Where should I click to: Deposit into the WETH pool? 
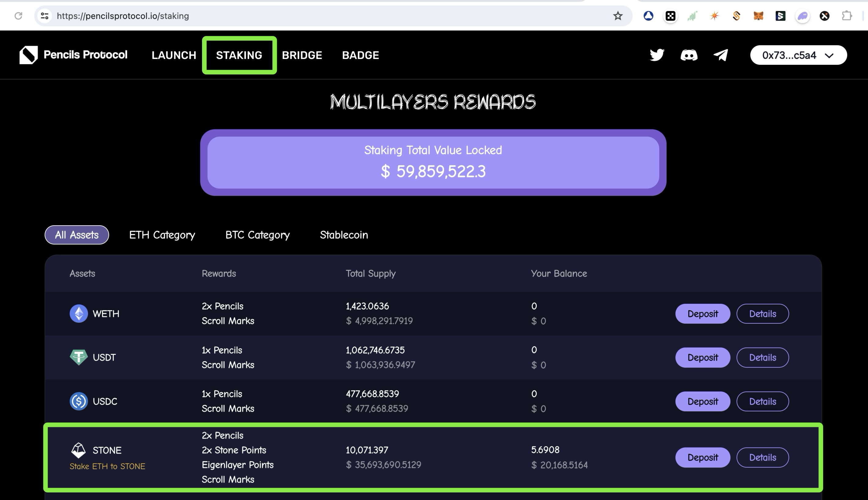pos(703,314)
